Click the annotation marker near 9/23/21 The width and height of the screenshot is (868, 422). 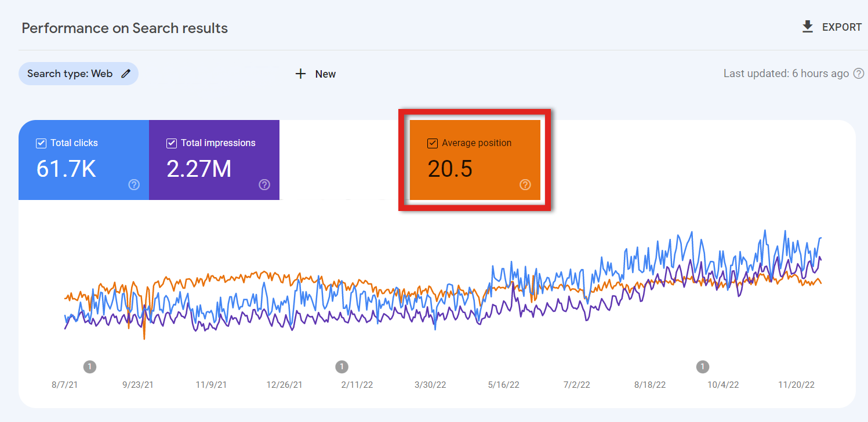click(90, 366)
